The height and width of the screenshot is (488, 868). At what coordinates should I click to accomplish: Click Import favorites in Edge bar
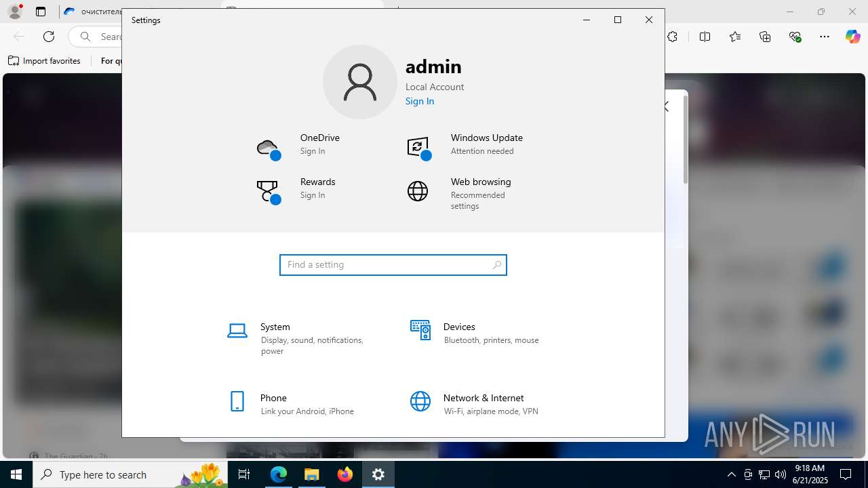(x=45, y=61)
